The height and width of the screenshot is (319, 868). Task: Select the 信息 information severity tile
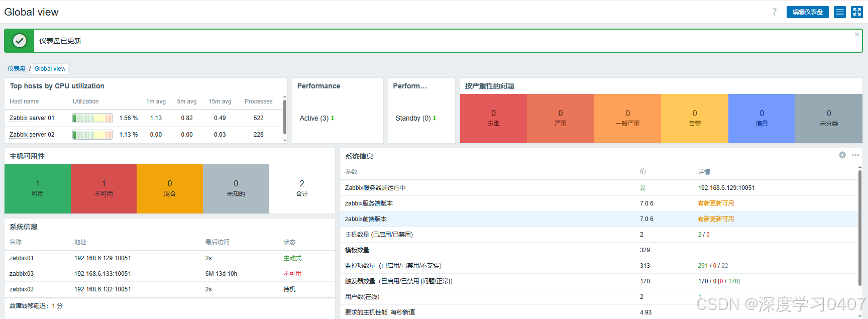(762, 119)
